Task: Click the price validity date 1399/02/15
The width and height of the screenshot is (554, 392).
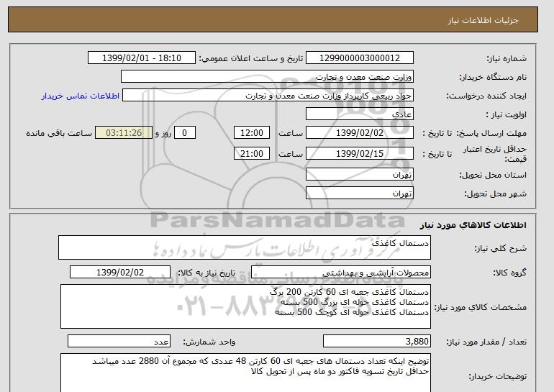Action: (359, 153)
